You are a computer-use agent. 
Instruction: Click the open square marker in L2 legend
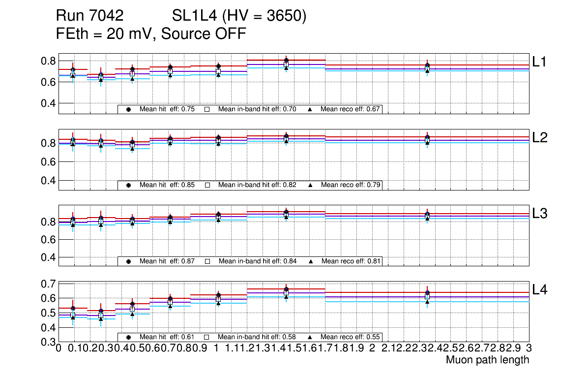[x=207, y=185]
